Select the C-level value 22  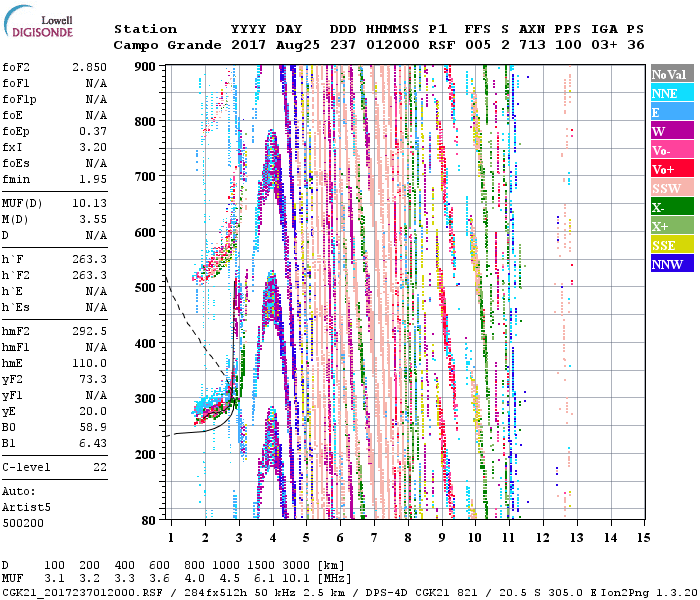[99, 467]
